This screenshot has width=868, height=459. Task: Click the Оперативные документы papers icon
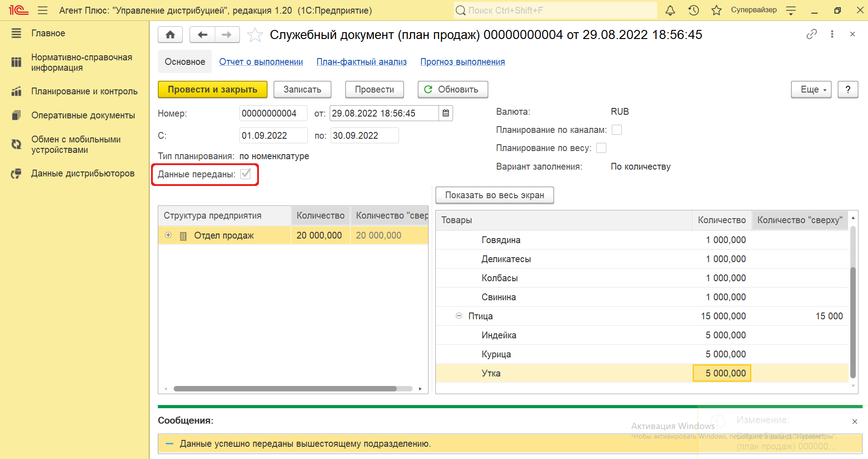(x=16, y=115)
